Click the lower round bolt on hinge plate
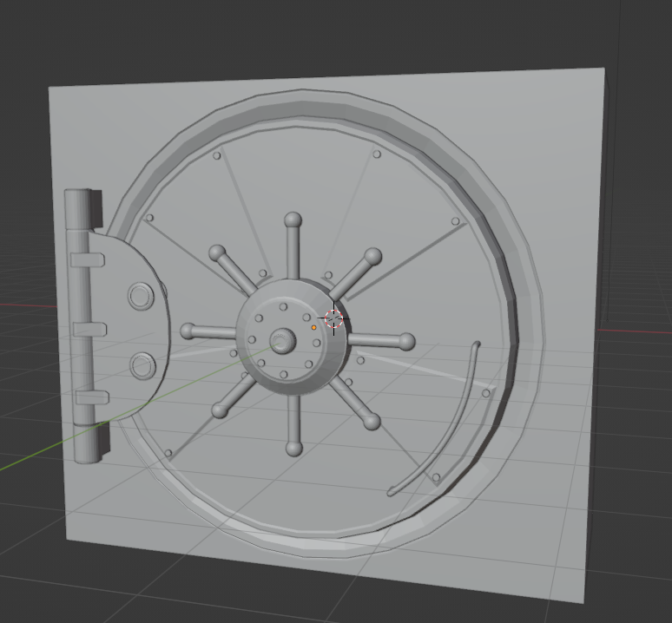 [142, 365]
